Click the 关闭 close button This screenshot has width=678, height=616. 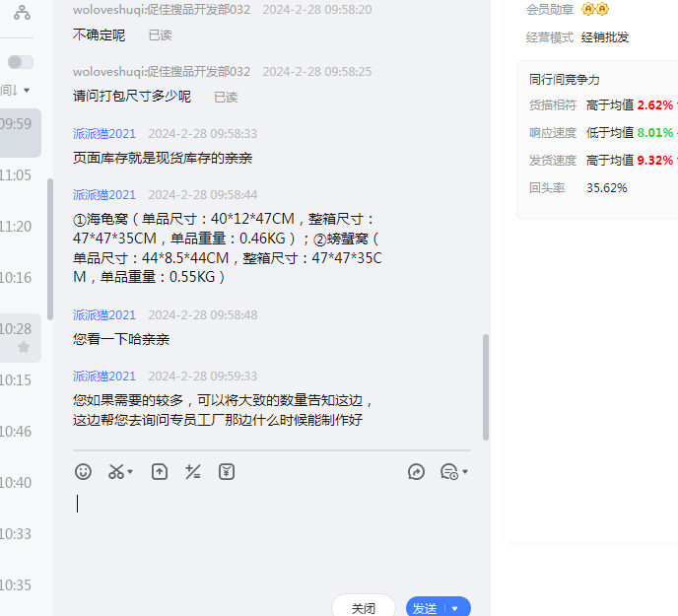click(x=364, y=608)
